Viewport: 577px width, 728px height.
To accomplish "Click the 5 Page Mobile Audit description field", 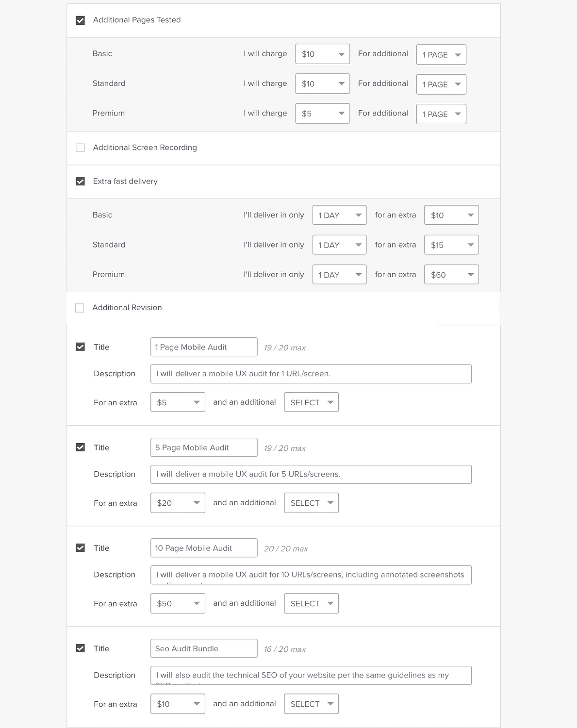I will [311, 474].
